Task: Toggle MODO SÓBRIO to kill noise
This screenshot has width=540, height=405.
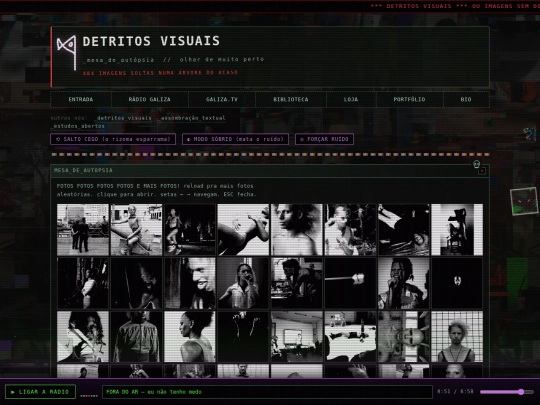Action: click(x=235, y=139)
